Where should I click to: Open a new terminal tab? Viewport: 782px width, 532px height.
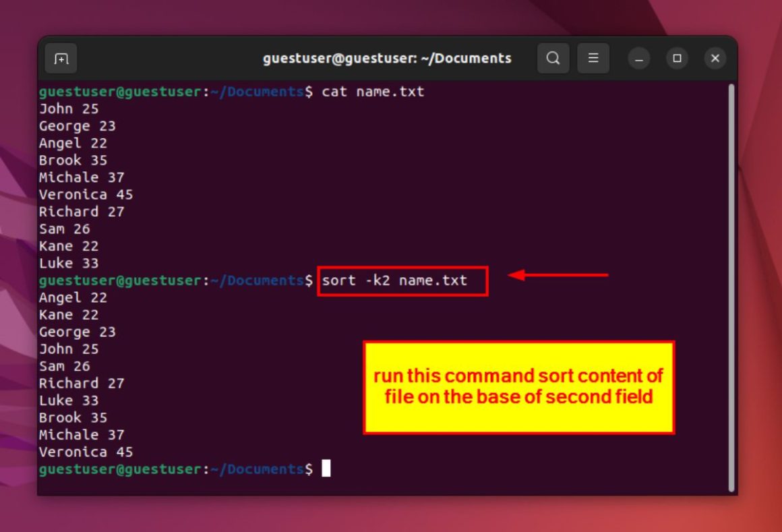pos(61,59)
